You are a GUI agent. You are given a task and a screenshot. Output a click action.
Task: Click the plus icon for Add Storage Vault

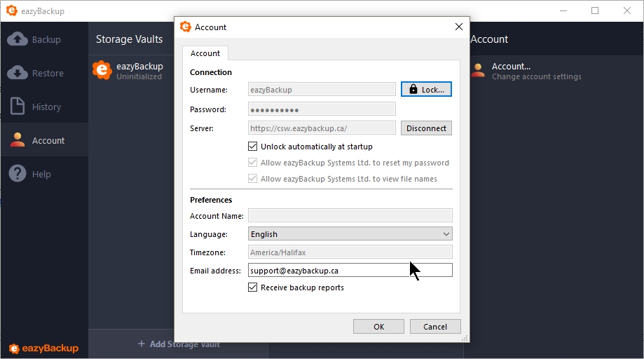[142, 344]
